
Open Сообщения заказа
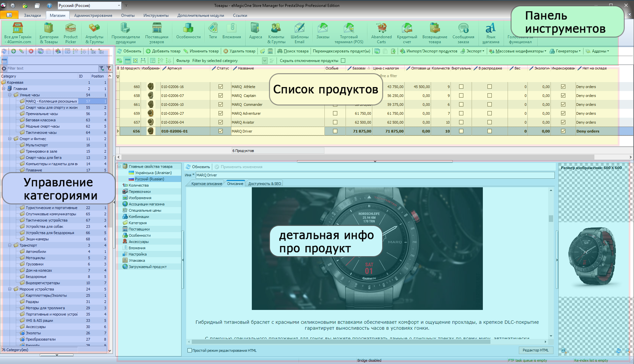click(463, 33)
